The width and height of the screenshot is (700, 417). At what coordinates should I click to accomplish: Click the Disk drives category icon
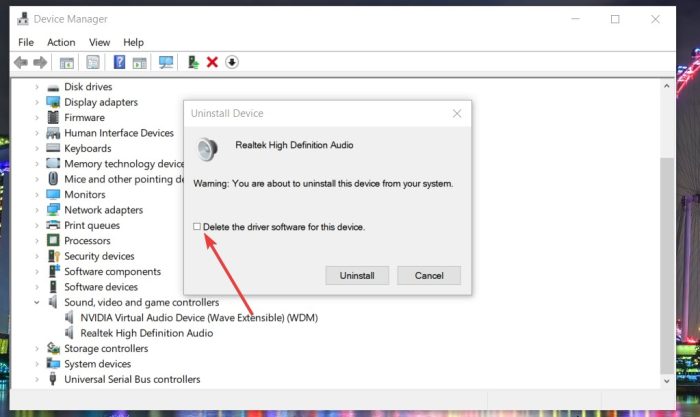tap(53, 87)
